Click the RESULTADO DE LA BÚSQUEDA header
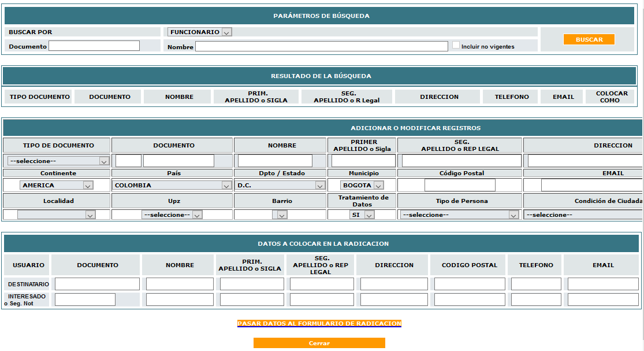The height and width of the screenshot is (351, 644). click(x=321, y=76)
